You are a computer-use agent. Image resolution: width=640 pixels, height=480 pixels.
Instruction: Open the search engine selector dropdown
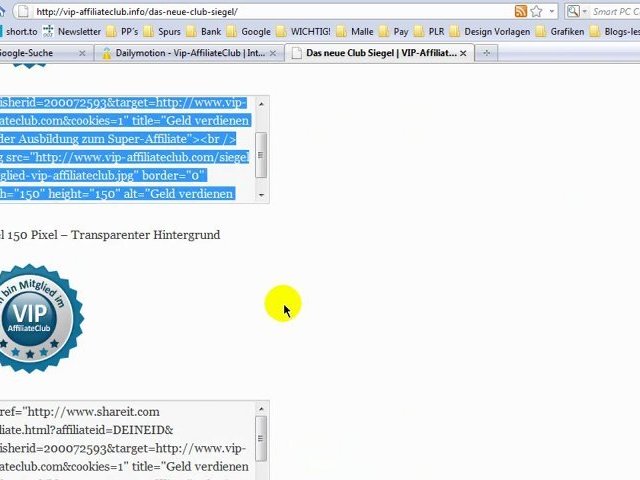(x=577, y=12)
